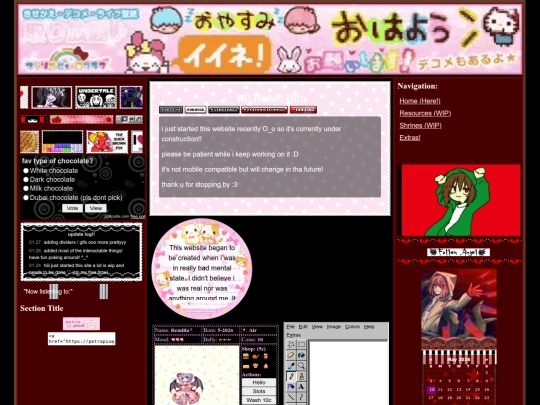Submit the chocolate poll with Vote

pos(72,208)
